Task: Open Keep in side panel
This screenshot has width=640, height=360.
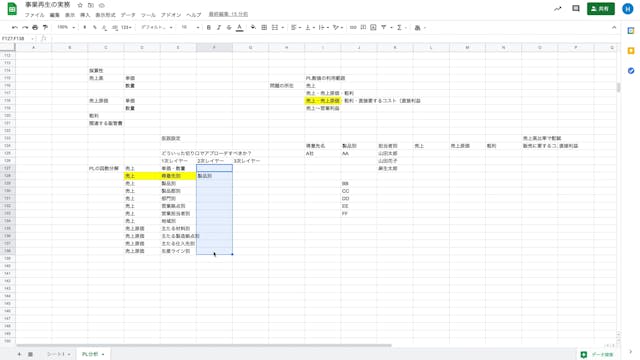Action: click(631, 51)
